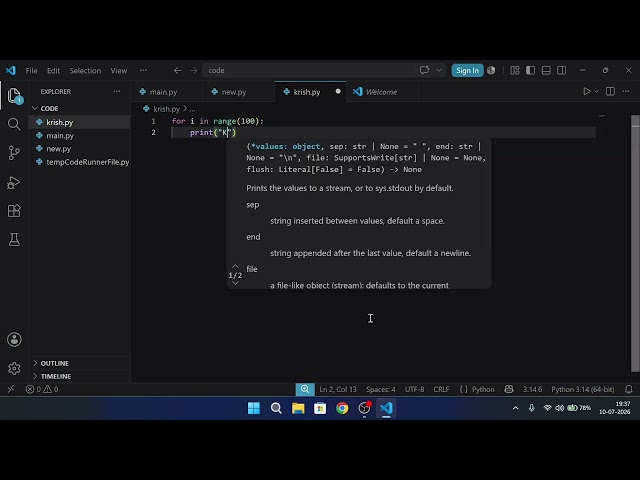This screenshot has height=480, width=640.
Task: Click the Copilot icon beside Sign In
Action: tap(491, 70)
